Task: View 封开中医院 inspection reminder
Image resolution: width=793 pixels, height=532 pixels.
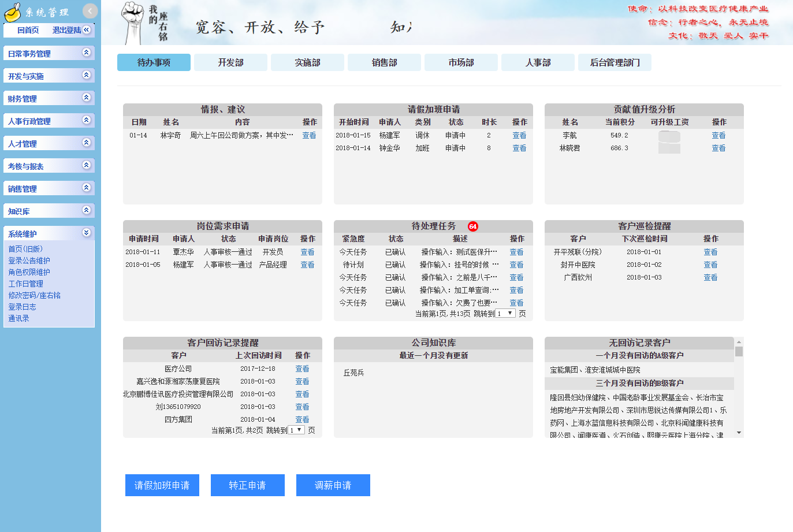Action: pos(710,265)
